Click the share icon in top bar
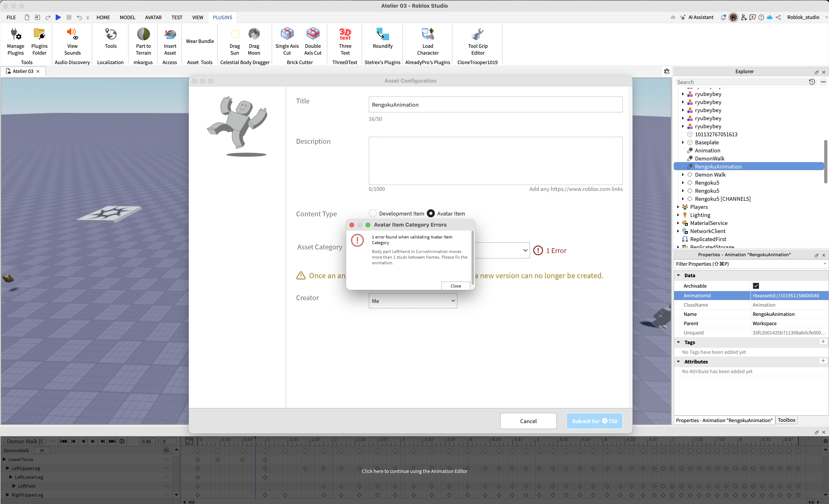The image size is (829, 504). click(778, 17)
